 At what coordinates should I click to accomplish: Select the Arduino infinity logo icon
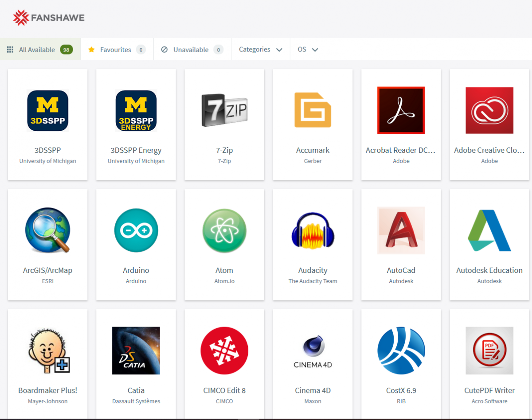click(136, 230)
